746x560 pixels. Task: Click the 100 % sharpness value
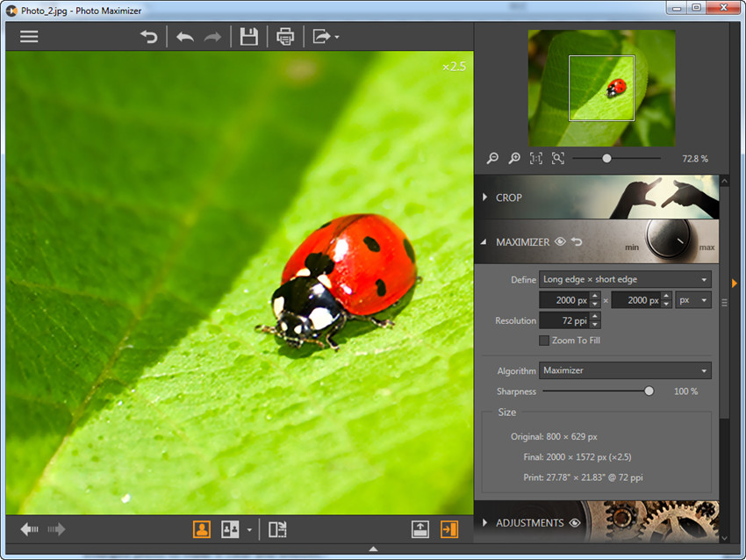(x=685, y=391)
